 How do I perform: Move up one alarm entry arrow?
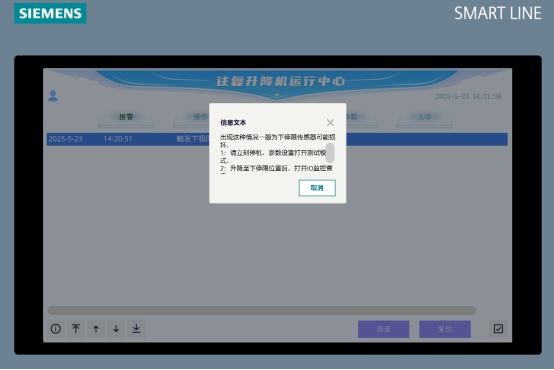tap(96, 329)
